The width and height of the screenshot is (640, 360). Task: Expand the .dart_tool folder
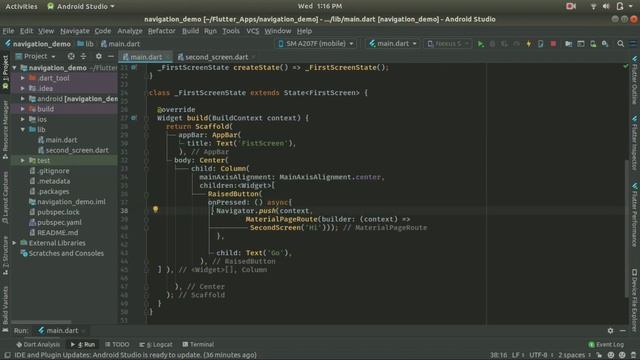pos(23,78)
